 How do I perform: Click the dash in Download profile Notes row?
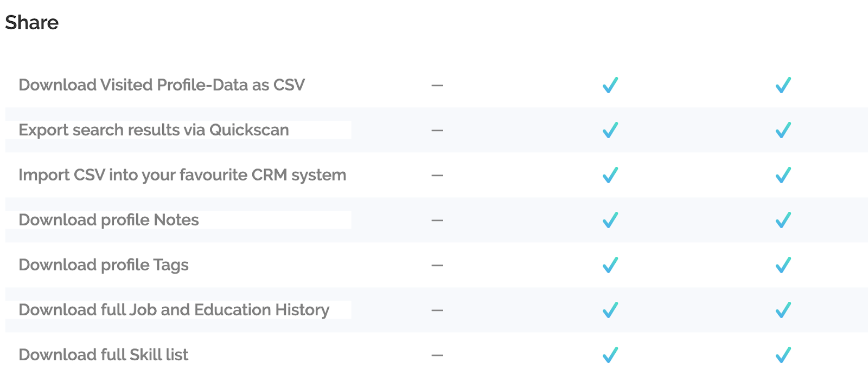coord(437,220)
